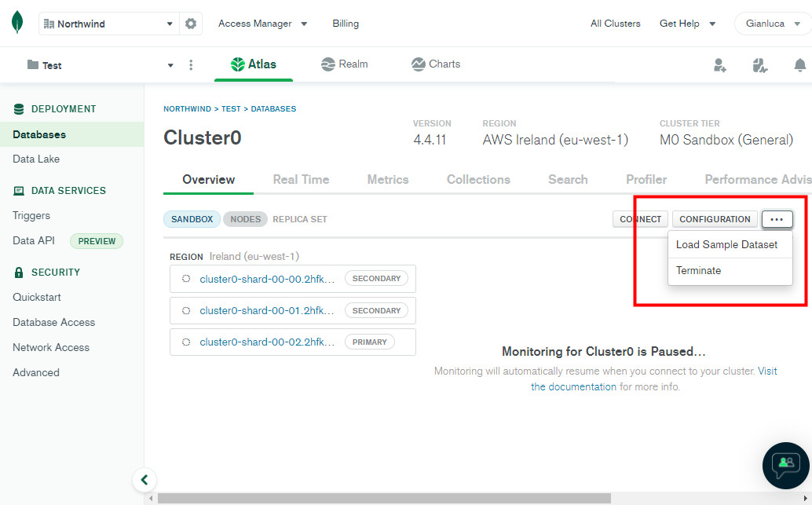The width and height of the screenshot is (812, 505).
Task: Open Database Access in the sidebar
Action: click(x=54, y=322)
